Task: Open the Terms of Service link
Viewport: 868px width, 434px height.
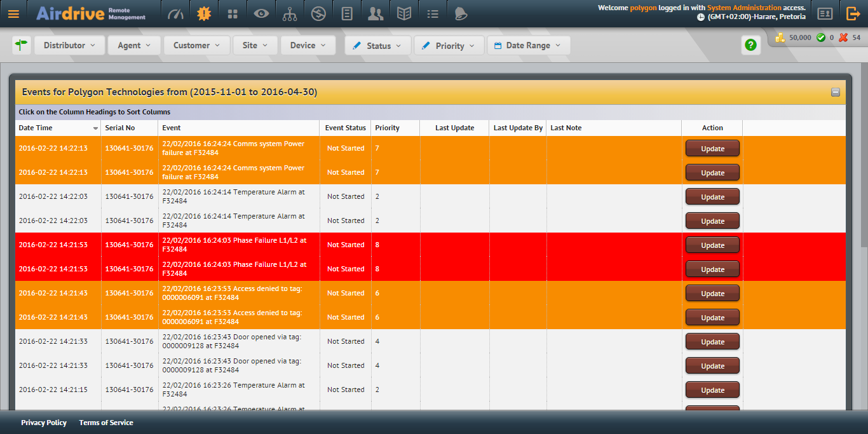Action: (106, 423)
